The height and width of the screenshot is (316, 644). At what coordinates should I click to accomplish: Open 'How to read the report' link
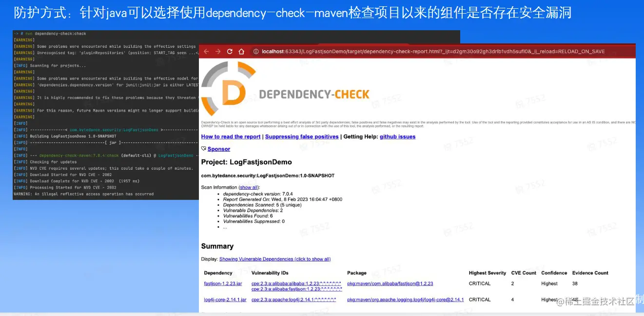[231, 137]
